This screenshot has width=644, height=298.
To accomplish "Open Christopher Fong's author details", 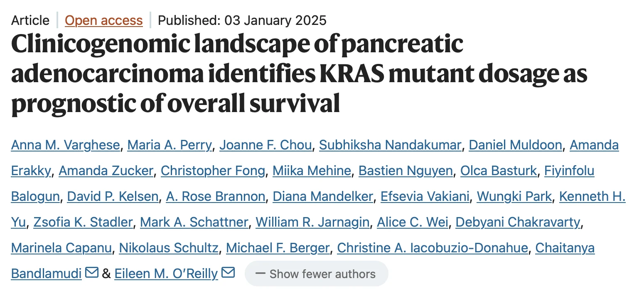I will pyautogui.click(x=213, y=171).
